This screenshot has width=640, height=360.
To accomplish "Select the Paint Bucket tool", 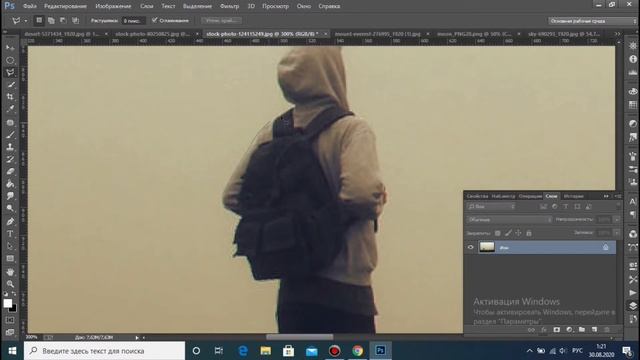I will coord(10,184).
